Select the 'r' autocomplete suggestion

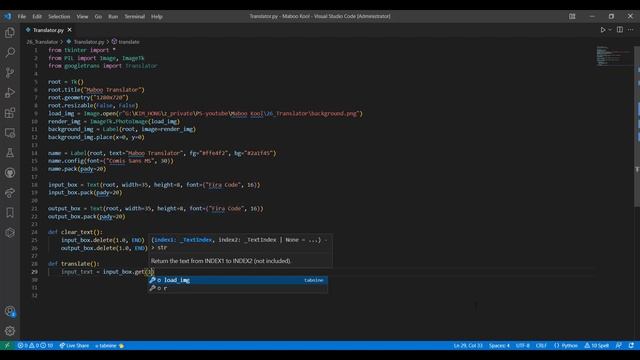(238, 288)
